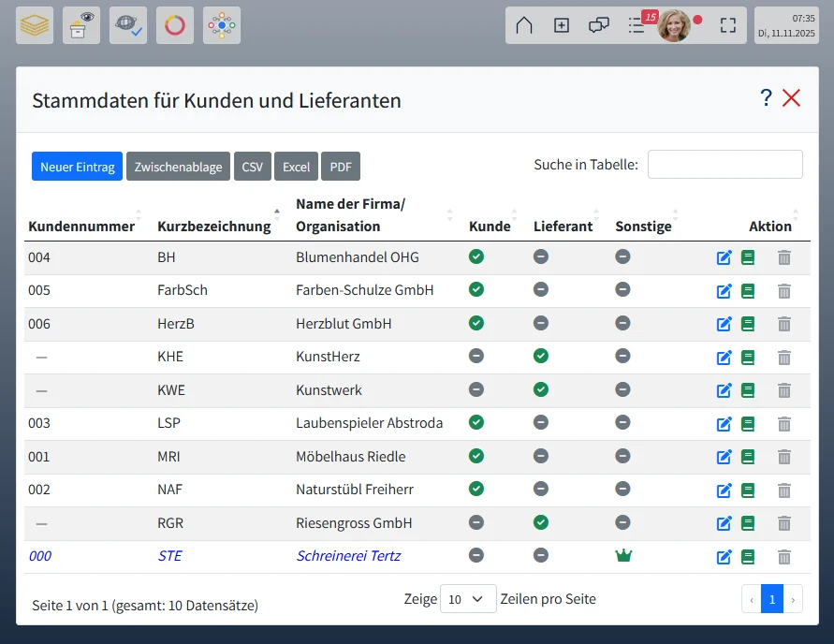Open rows-per-page dropdown showing 10
The image size is (834, 644).
[468, 599]
